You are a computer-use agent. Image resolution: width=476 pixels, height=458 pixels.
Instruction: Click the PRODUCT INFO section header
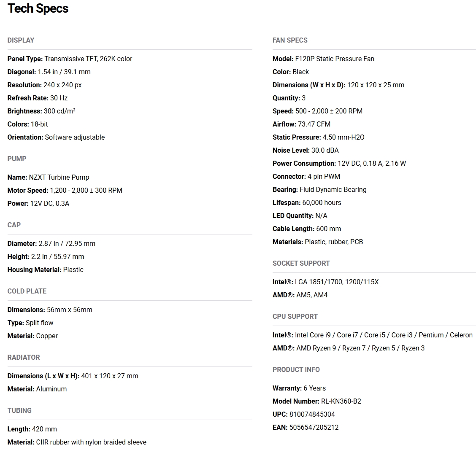coord(296,369)
